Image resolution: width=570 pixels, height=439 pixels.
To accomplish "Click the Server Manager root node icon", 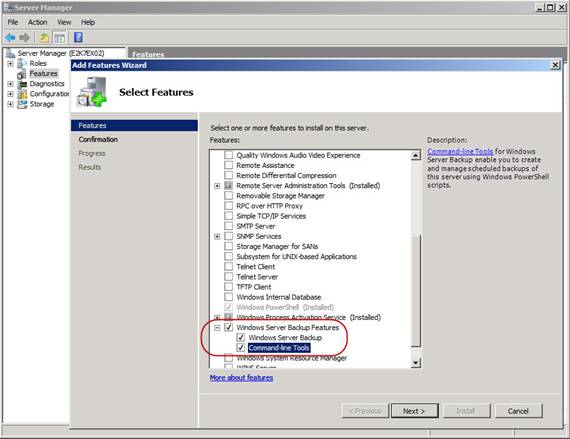I will (11, 53).
